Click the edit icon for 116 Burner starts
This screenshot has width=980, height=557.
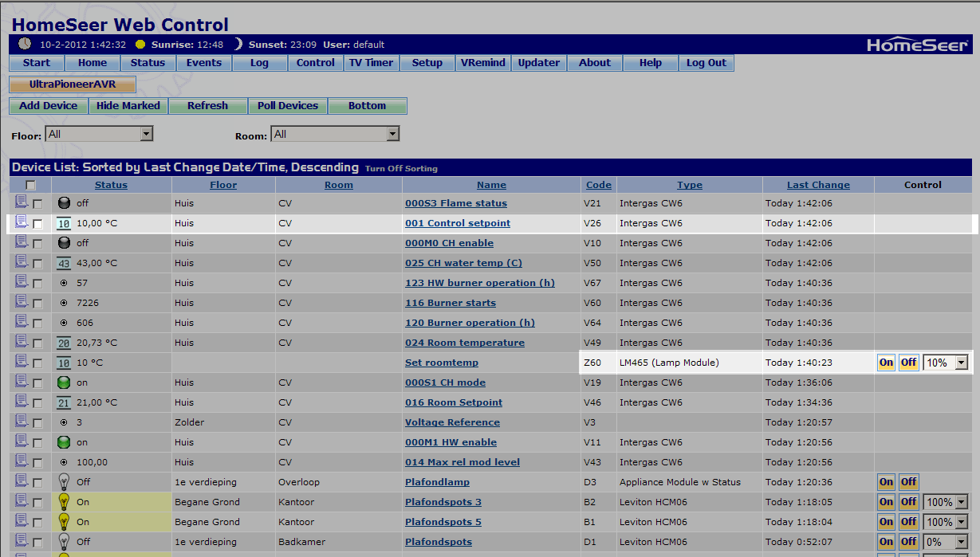[21, 302]
